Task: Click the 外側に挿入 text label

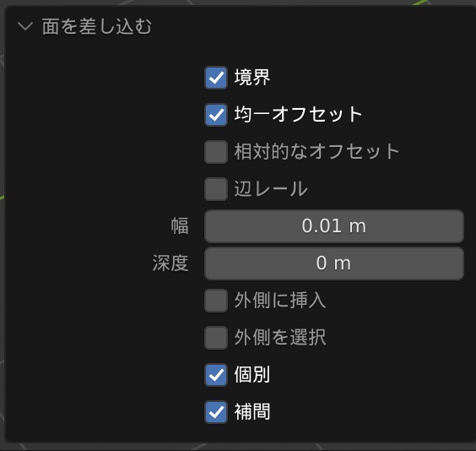Action: click(x=280, y=301)
